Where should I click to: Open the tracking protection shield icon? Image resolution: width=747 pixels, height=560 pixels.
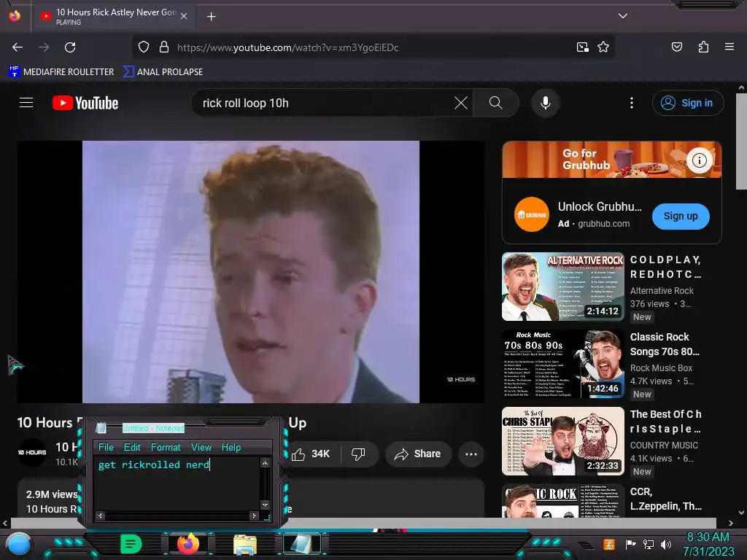144,47
